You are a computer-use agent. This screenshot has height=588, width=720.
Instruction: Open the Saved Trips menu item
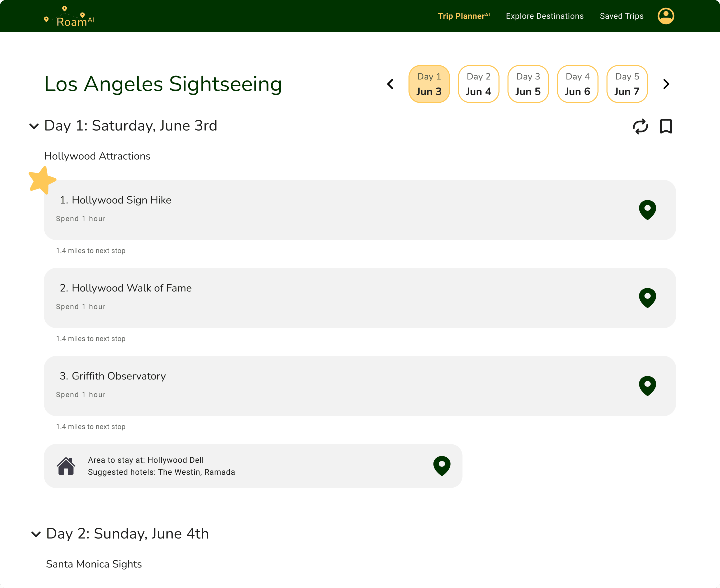pyautogui.click(x=621, y=16)
